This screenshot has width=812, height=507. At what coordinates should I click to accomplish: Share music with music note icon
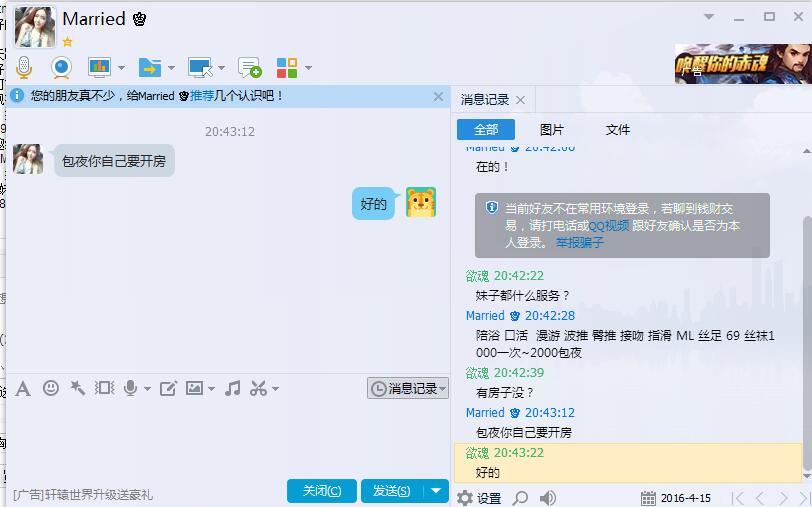click(x=233, y=388)
